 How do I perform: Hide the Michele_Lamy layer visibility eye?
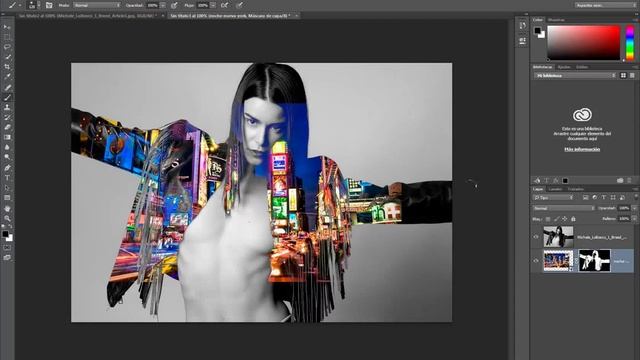(536, 236)
